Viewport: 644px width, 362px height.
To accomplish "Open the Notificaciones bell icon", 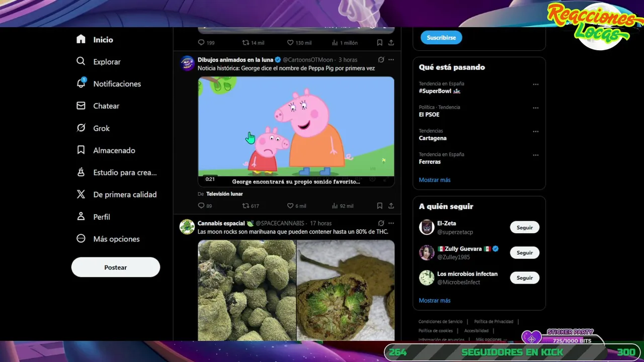I will pos(81,83).
